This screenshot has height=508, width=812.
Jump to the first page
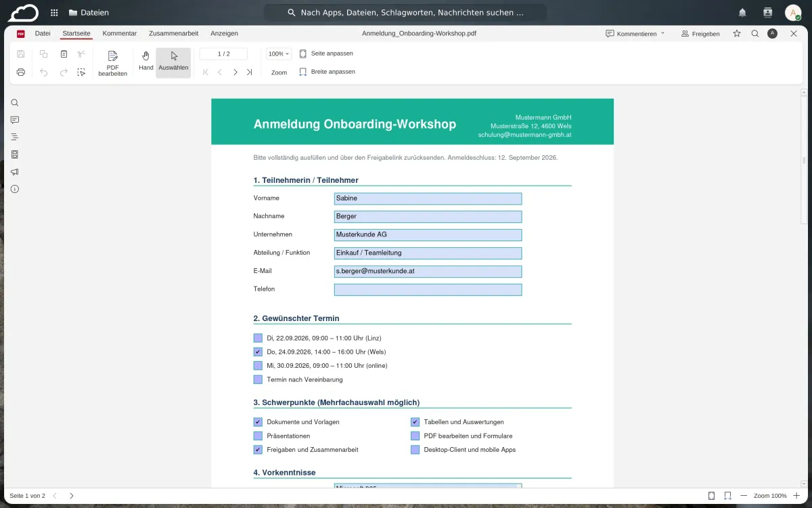click(x=206, y=72)
